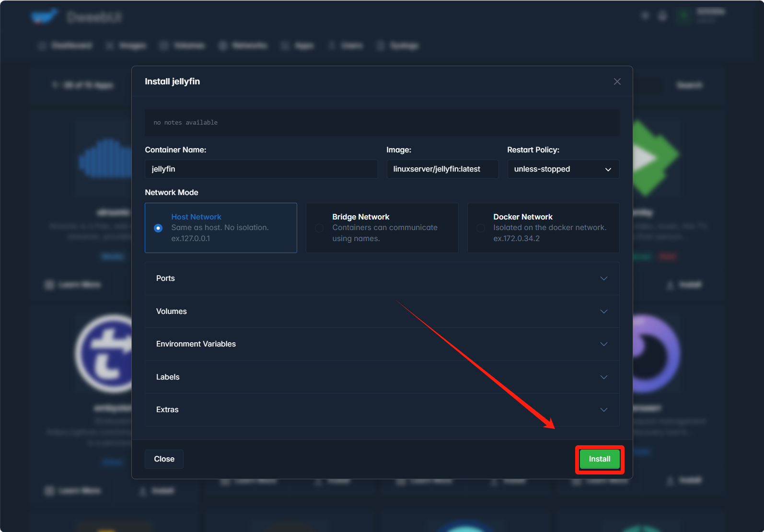This screenshot has height=532, width=764.
Task: Choose Bridge Network mode
Action: point(319,228)
